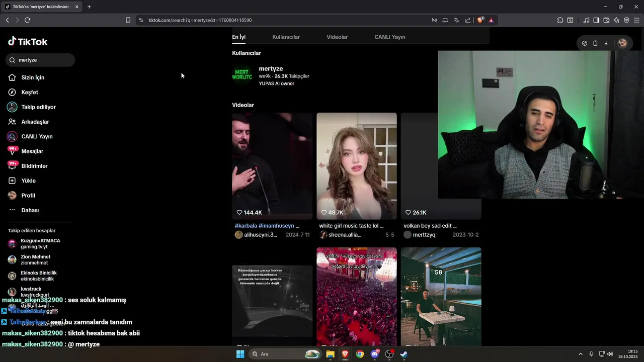
Task: Open Mesajlar inbox
Action: [x=32, y=151]
